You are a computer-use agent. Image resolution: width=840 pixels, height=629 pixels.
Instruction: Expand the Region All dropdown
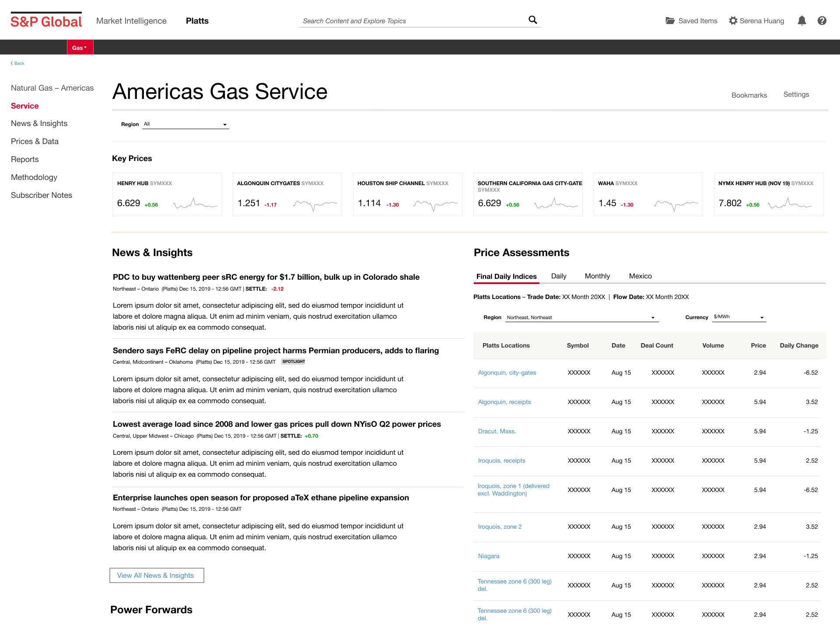185,124
